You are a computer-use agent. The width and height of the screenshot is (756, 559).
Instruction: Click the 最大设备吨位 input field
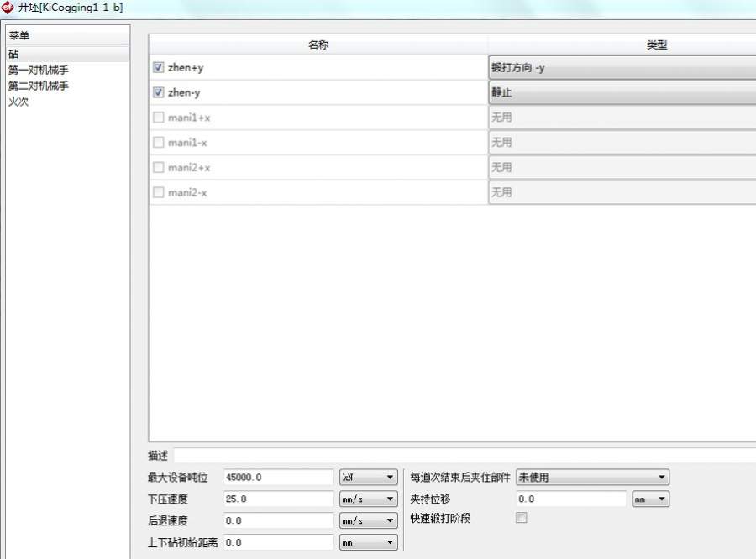(x=279, y=477)
